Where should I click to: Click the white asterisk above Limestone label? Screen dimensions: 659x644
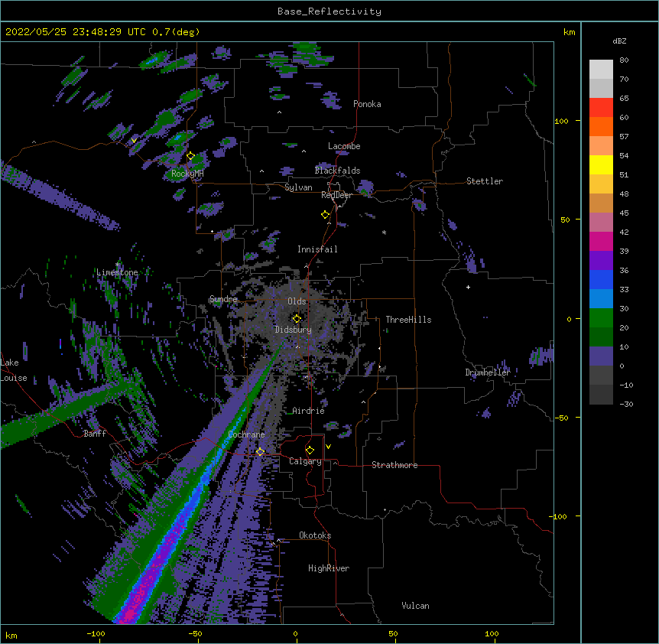pos(117,265)
